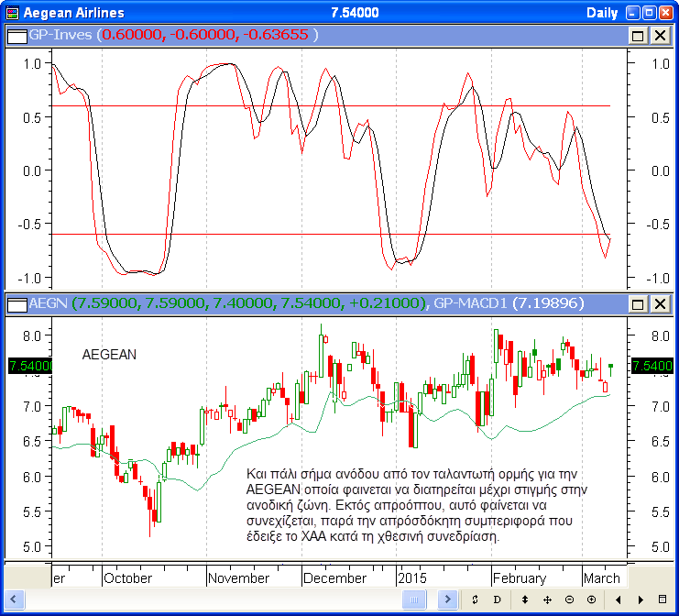Open the chart list icon at toolbar end

[x=663, y=599]
